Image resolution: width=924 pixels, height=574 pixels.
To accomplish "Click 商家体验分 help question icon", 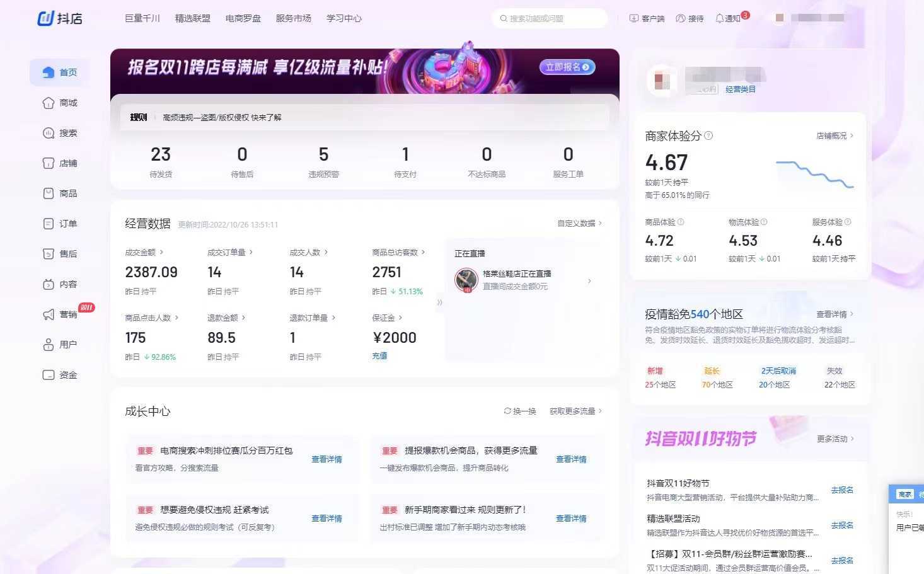I will [708, 135].
